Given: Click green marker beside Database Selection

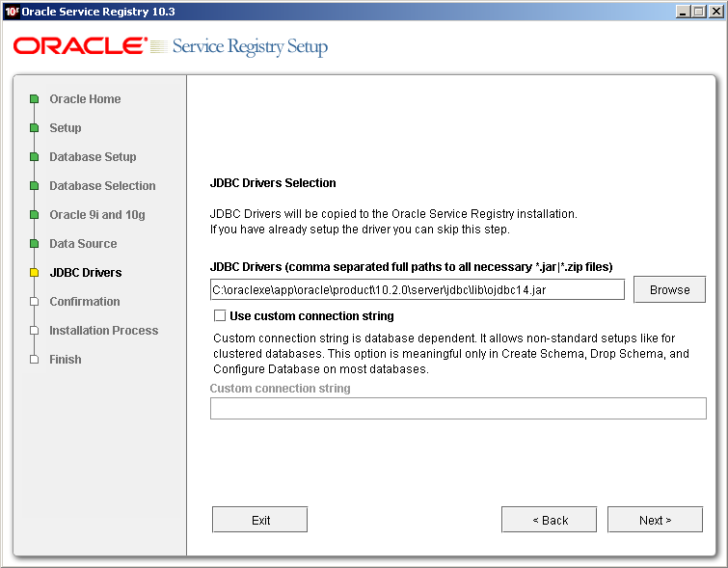Looking at the screenshot, I should click(34, 186).
